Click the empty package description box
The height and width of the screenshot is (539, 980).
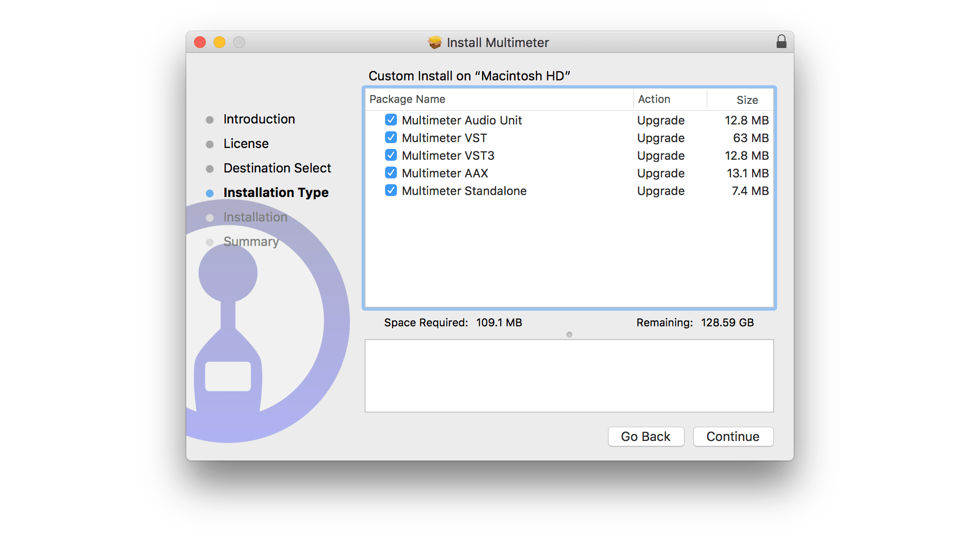[x=569, y=376]
